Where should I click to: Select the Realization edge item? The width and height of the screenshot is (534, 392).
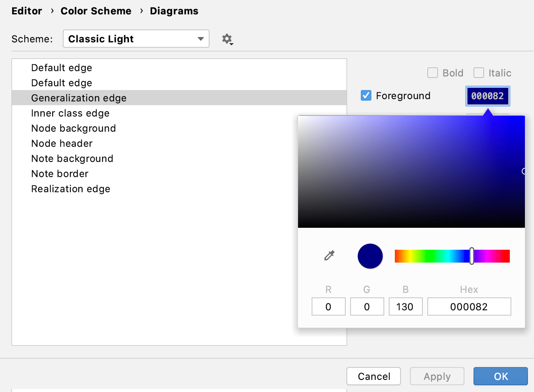pyautogui.click(x=70, y=189)
